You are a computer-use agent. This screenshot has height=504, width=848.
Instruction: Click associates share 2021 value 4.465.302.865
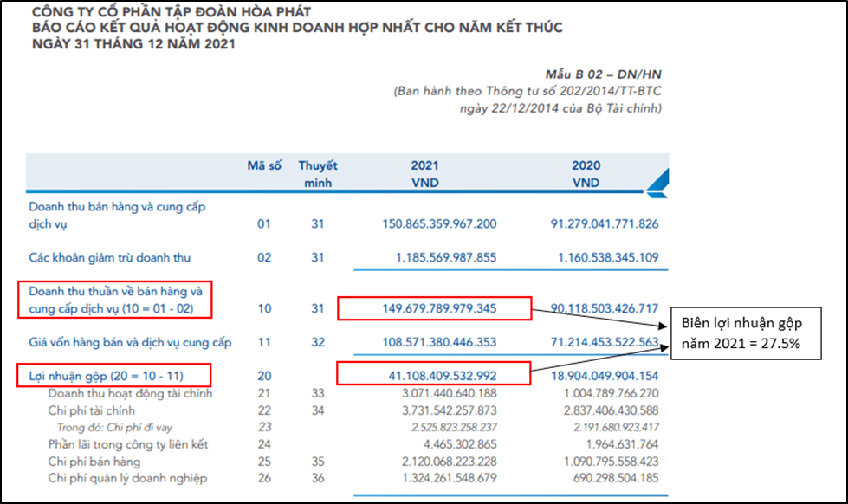click(460, 444)
